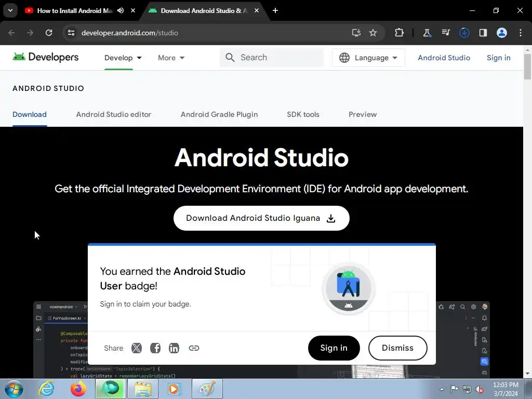The width and height of the screenshot is (532, 399).
Task: Click Download Android Studio Iguana button
Action: pos(262,218)
